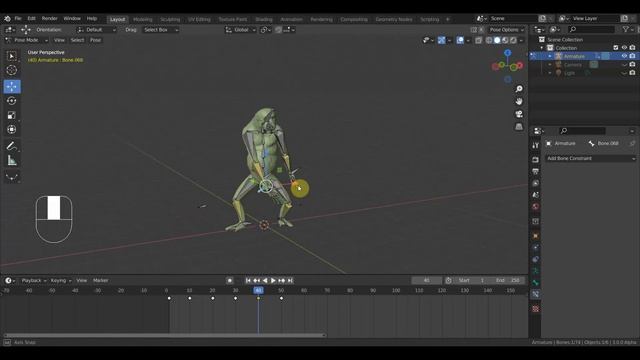Switch to rendered viewport shading
The image size is (640, 360).
pyautogui.click(x=513, y=40)
